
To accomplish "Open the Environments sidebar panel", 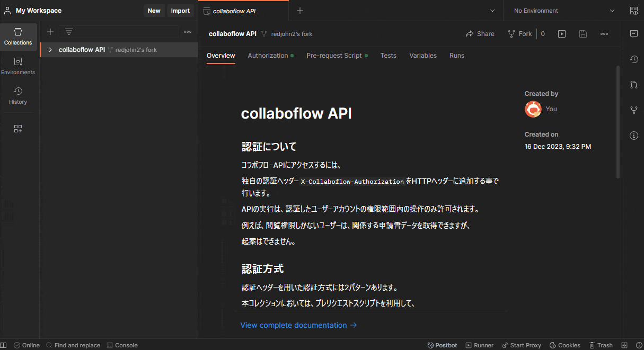I will 18,66.
